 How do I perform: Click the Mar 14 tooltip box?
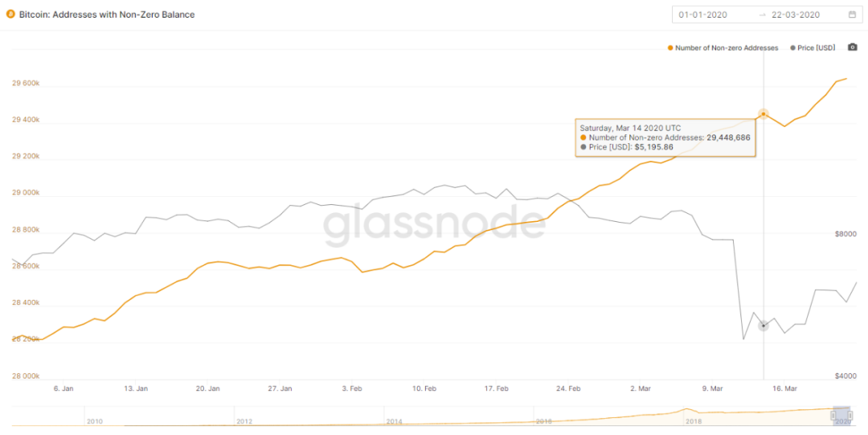click(x=665, y=137)
